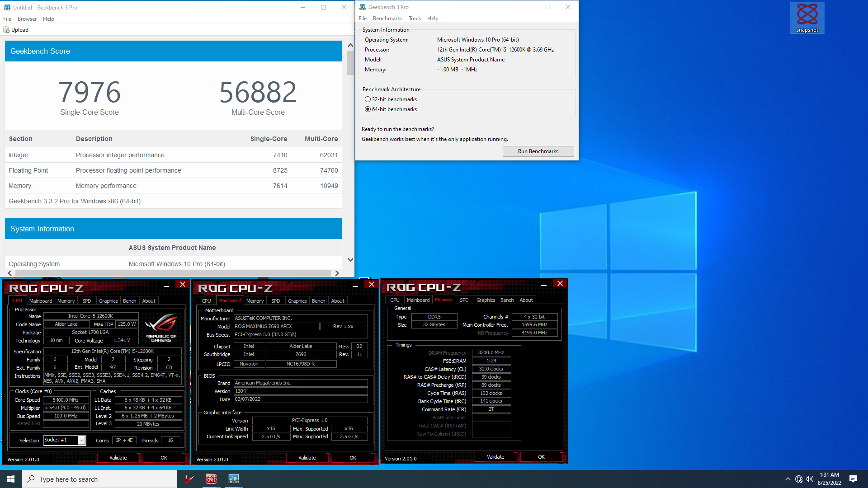Click the Upload icon in Geekbench toolbar
This screenshot has height=488, width=868.
(x=6, y=30)
